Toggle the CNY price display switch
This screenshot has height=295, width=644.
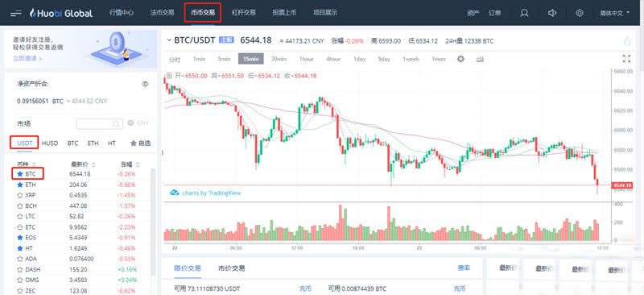coord(130,123)
